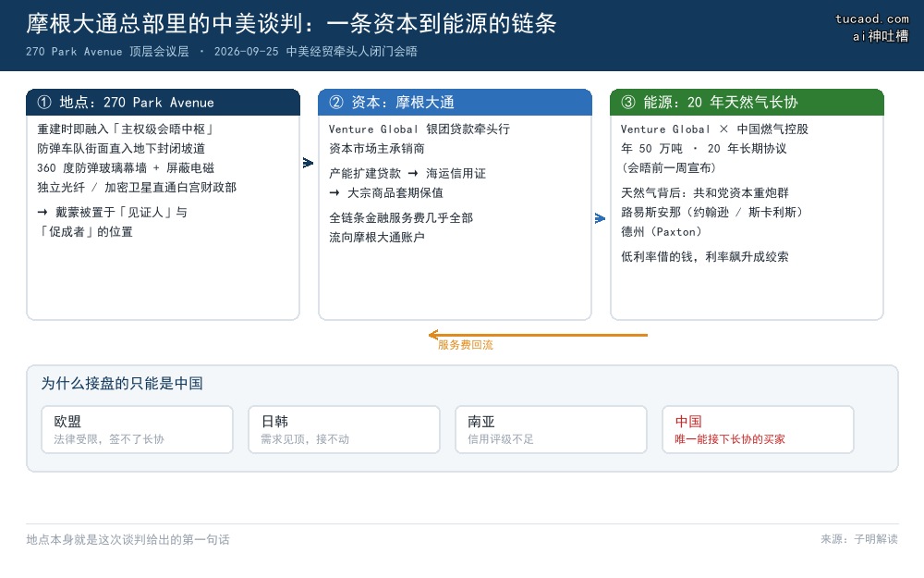
Task: Click the line 流向摩根大通账户
Action: pos(377,237)
